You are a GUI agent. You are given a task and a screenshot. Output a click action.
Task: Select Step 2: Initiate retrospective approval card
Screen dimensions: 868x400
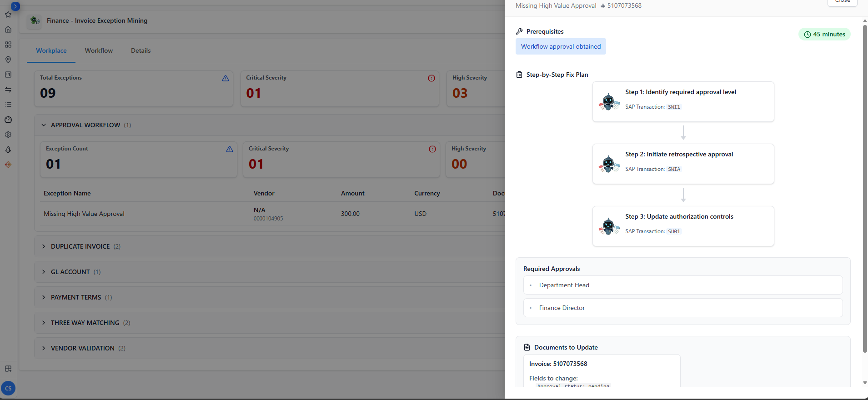[x=682, y=164]
